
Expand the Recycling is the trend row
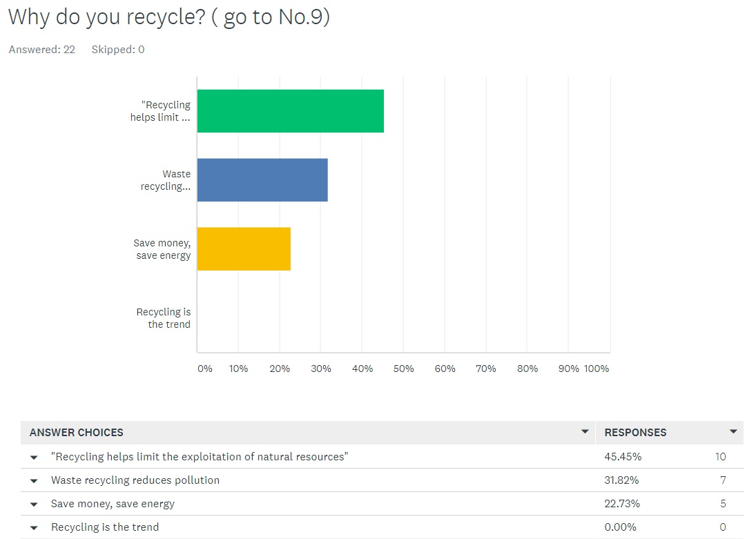tap(34, 527)
